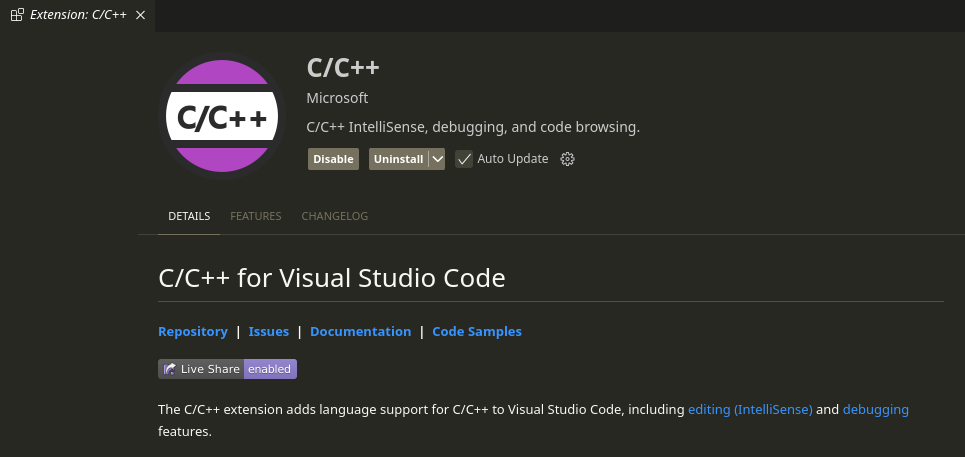Screen dimensions: 965x457
Task: Click the C/C++ extension title
Action: pos(343,68)
